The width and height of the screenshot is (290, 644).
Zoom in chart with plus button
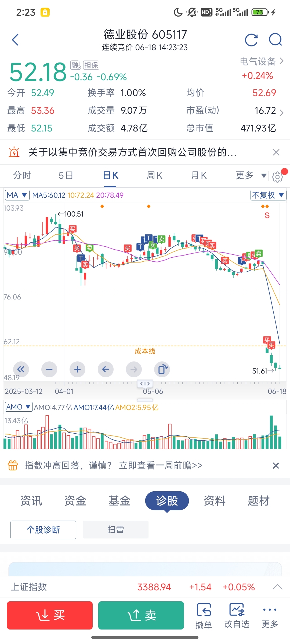(x=77, y=369)
